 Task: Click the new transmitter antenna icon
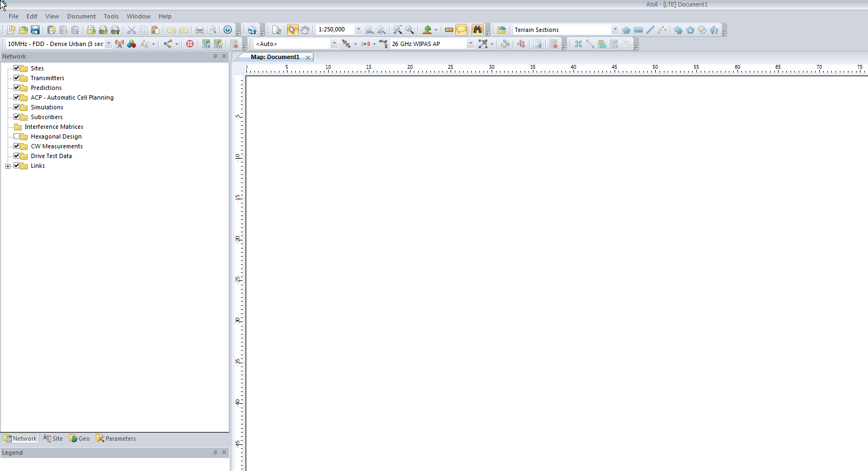120,44
